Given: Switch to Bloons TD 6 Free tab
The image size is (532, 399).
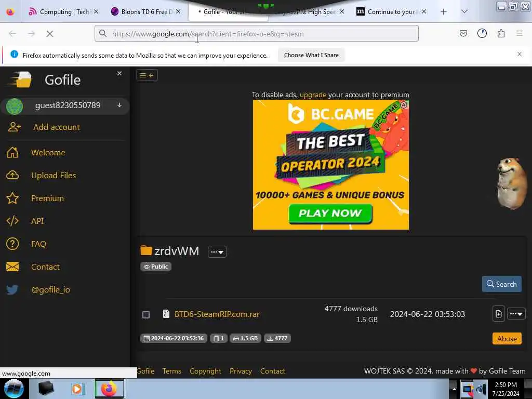Looking at the screenshot, I should coord(146,12).
